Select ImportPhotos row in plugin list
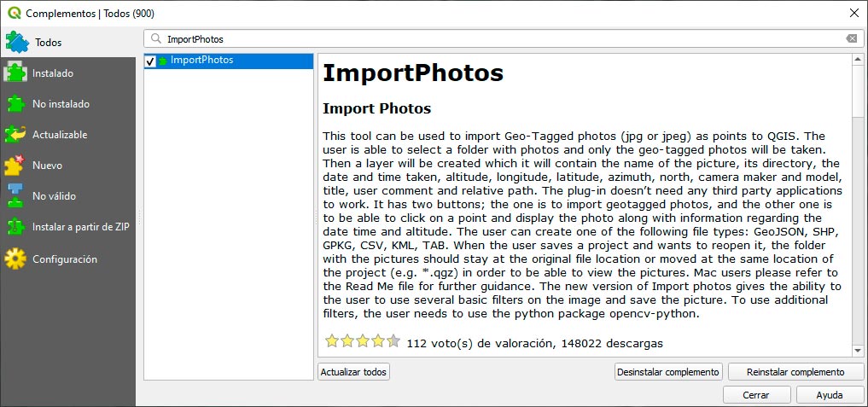The width and height of the screenshot is (868, 407). 229,61
